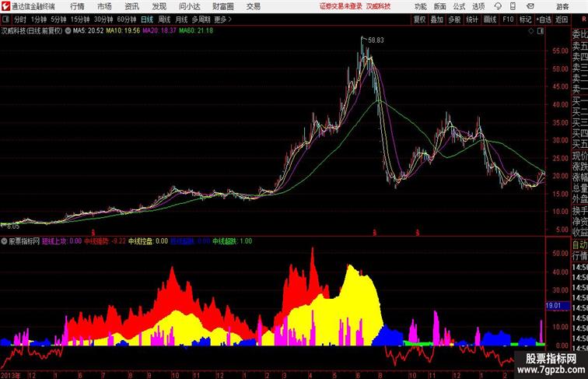588x379 pixels.
Task: Open the 功能 menu
Action: (420, 6)
